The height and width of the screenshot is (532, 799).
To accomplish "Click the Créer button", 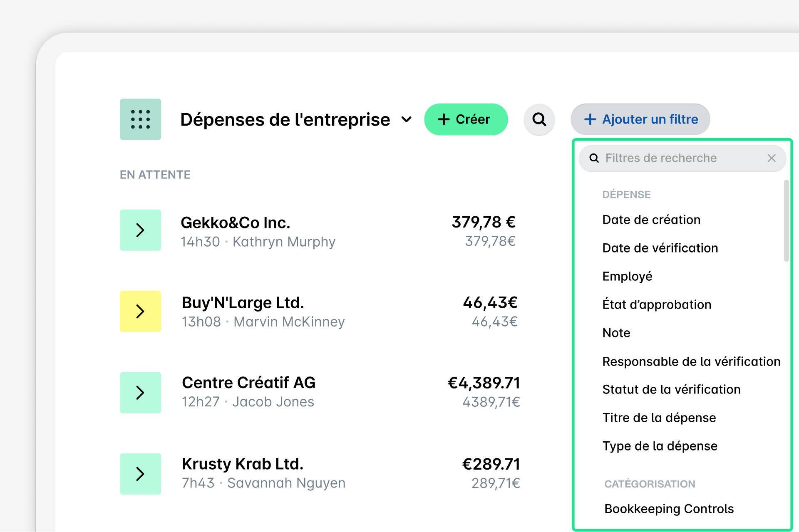I will coord(466,119).
